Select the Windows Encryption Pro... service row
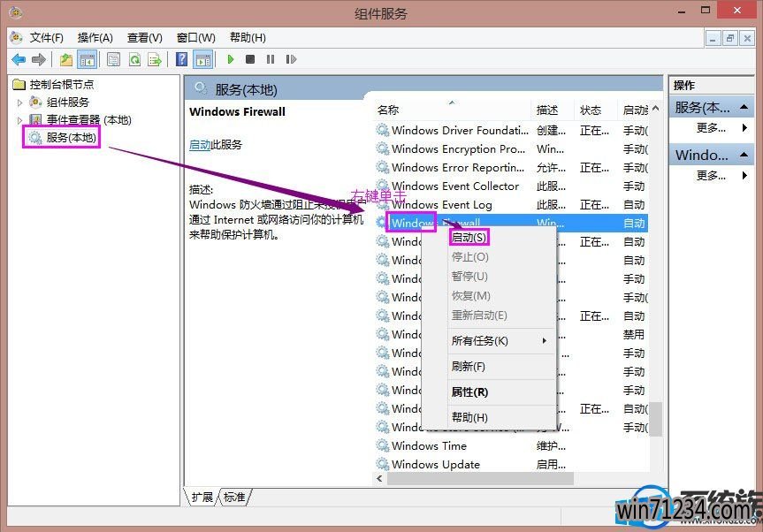Viewport: 763px width, 532px height. pyautogui.click(x=511, y=149)
